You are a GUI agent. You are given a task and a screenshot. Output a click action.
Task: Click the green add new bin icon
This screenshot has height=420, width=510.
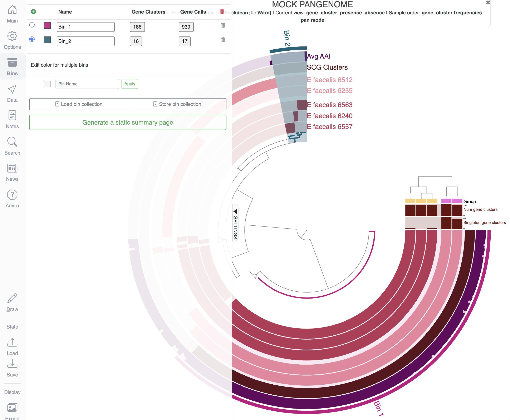(x=33, y=12)
